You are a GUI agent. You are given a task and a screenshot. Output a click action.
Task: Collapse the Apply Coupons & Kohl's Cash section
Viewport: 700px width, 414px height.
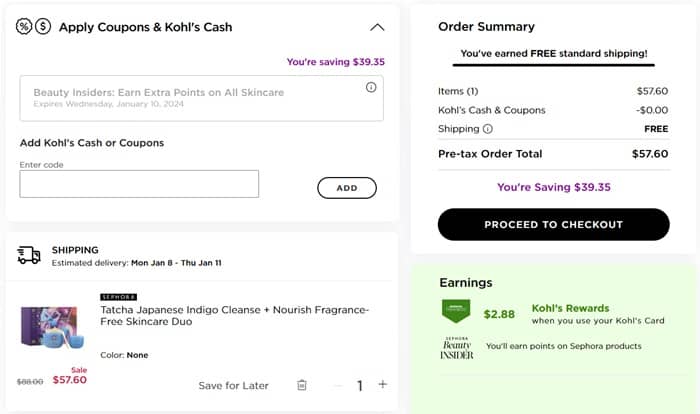pos(376,27)
